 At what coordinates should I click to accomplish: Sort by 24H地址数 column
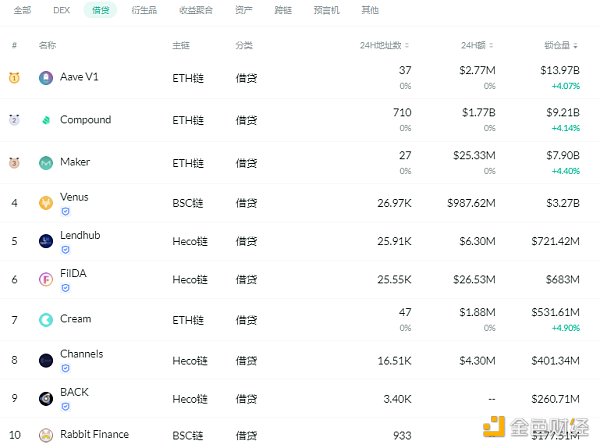tap(385, 46)
